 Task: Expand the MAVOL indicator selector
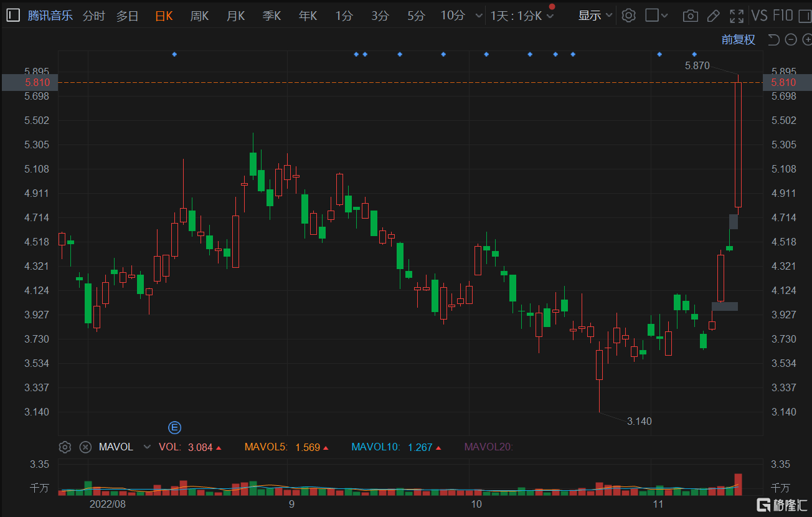click(147, 447)
